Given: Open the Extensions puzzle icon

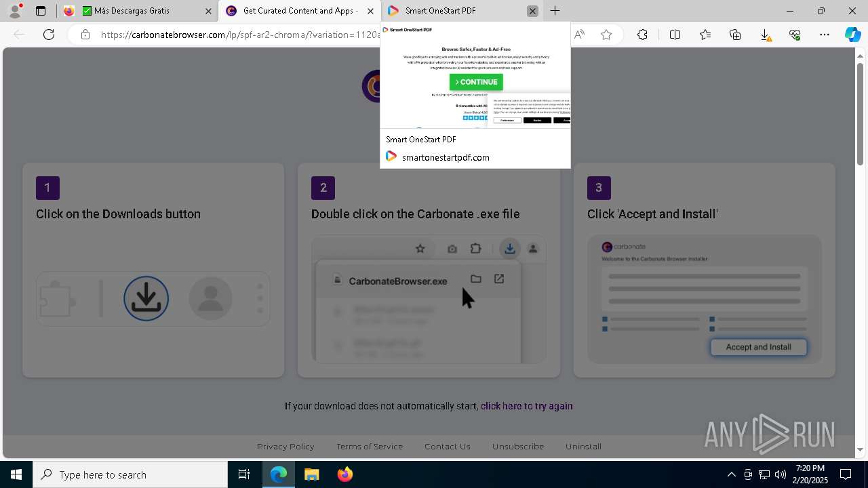Looking at the screenshot, I should pos(642,35).
